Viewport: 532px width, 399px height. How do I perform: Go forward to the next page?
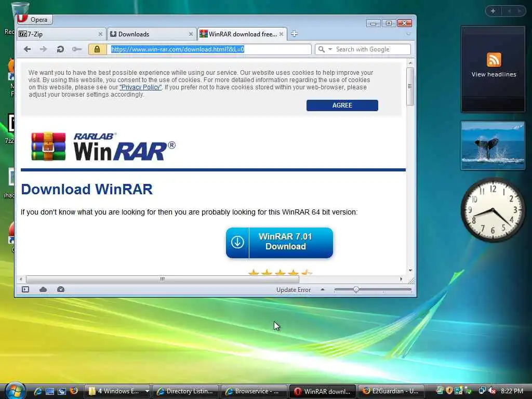[44, 49]
